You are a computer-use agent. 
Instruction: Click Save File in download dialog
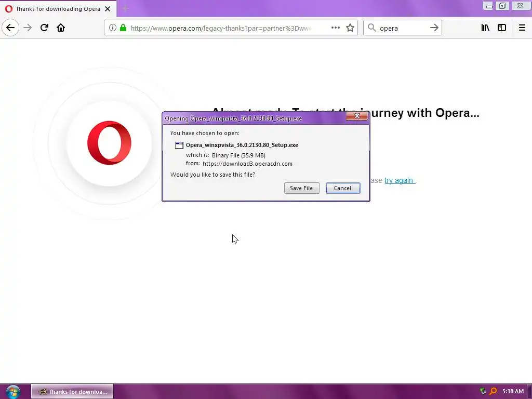click(302, 188)
